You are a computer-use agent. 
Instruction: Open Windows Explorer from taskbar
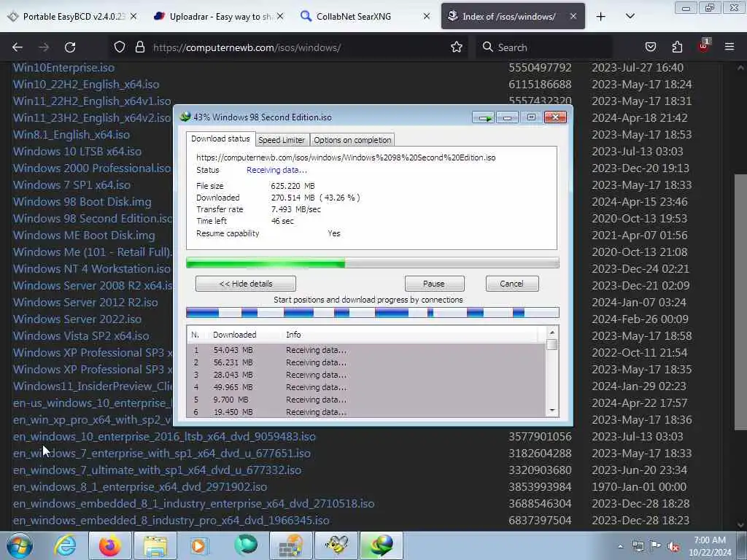pos(155,545)
